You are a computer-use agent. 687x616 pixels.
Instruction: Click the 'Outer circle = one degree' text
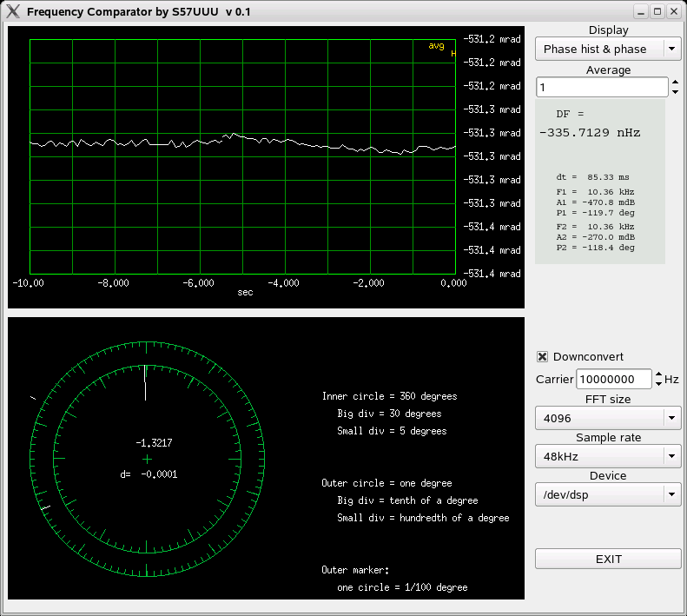click(386, 483)
